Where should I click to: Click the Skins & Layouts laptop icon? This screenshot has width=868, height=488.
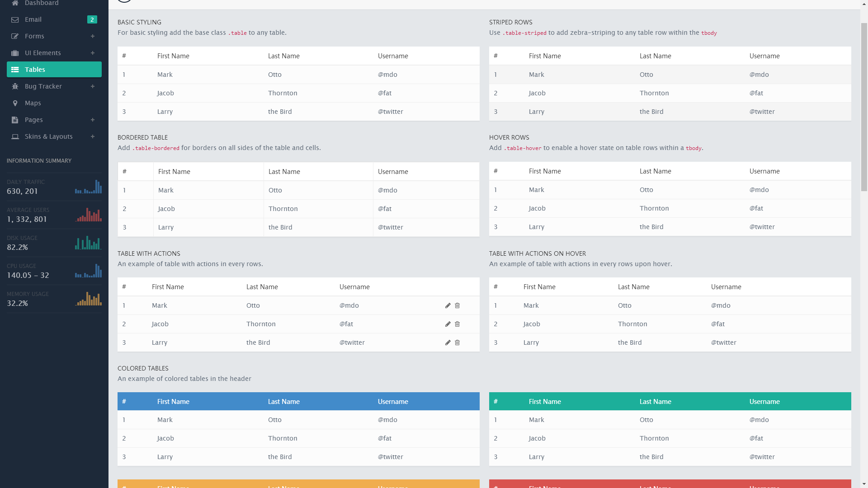click(15, 137)
